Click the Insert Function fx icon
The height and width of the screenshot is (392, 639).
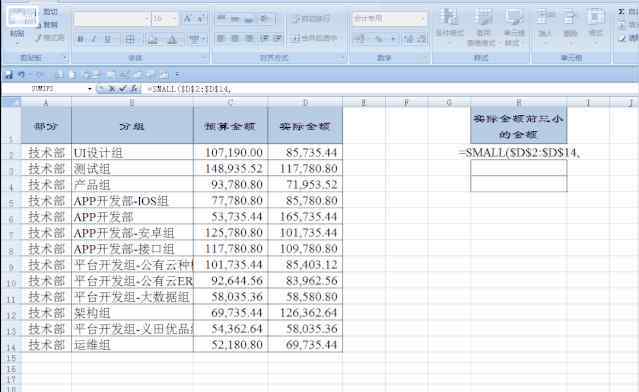[x=134, y=89]
